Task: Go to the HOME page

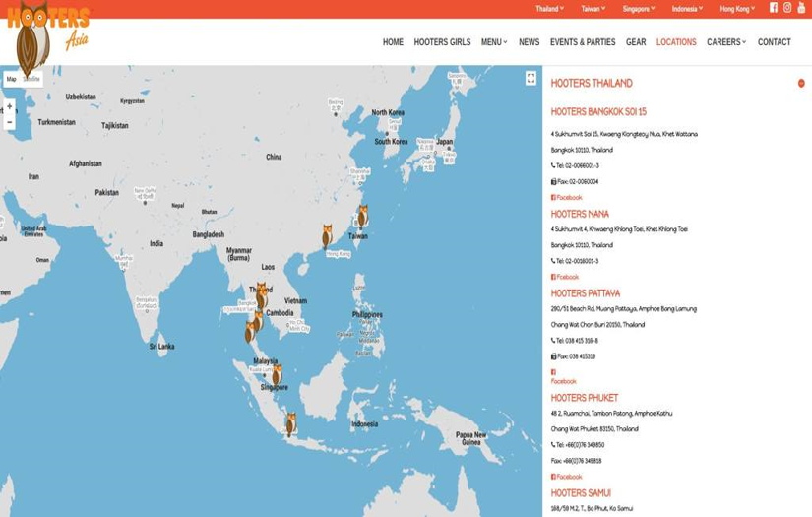Action: point(393,42)
